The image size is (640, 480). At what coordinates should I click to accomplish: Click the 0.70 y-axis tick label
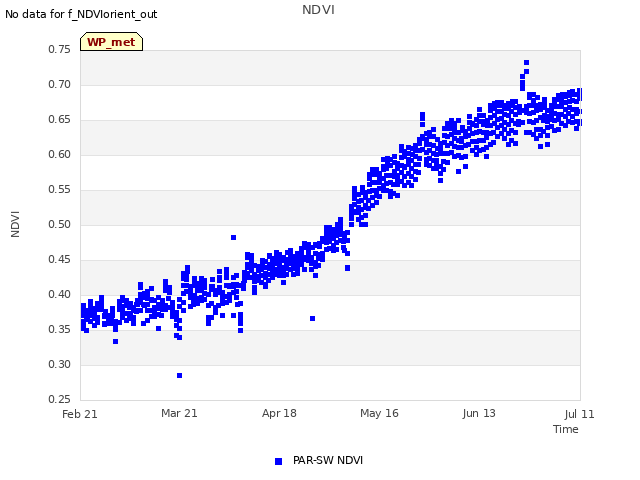59,84
